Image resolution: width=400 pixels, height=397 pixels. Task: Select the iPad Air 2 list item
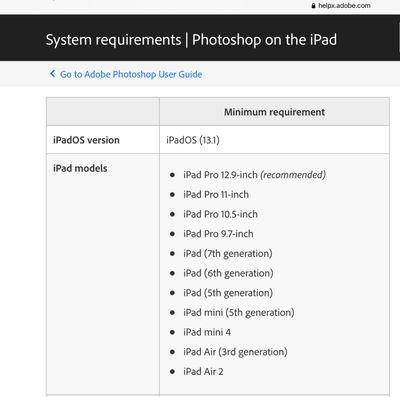point(203,371)
